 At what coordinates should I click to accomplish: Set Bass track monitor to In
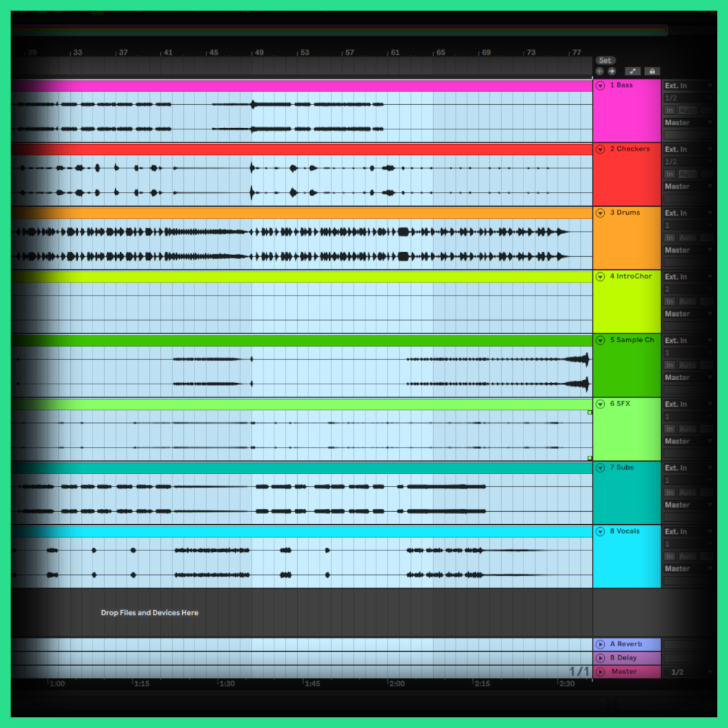(669, 111)
